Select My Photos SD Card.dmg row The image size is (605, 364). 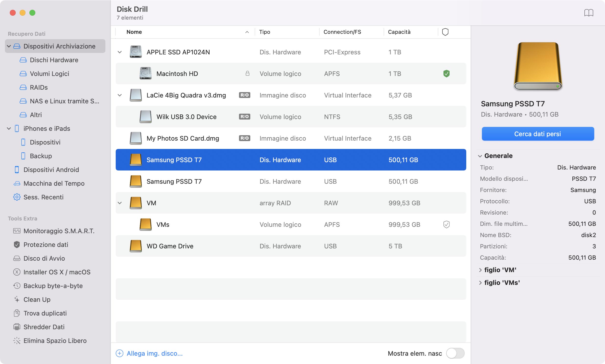[x=291, y=138]
